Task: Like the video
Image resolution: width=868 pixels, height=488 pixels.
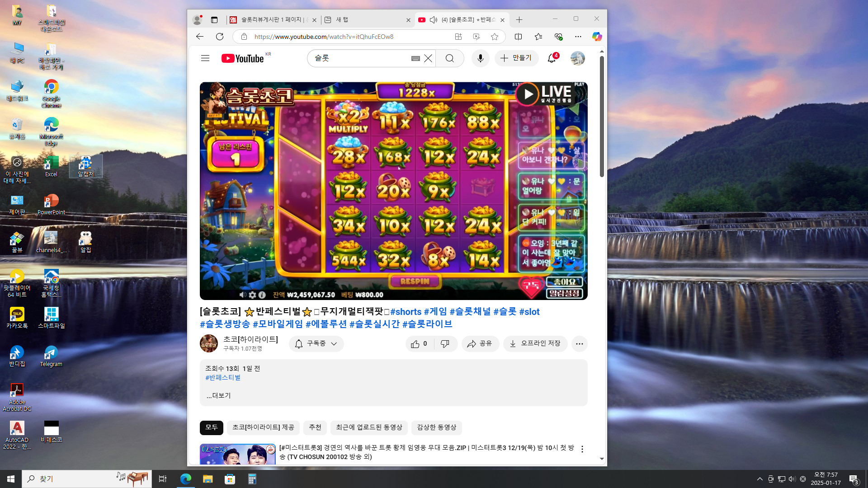Action: 419,344
